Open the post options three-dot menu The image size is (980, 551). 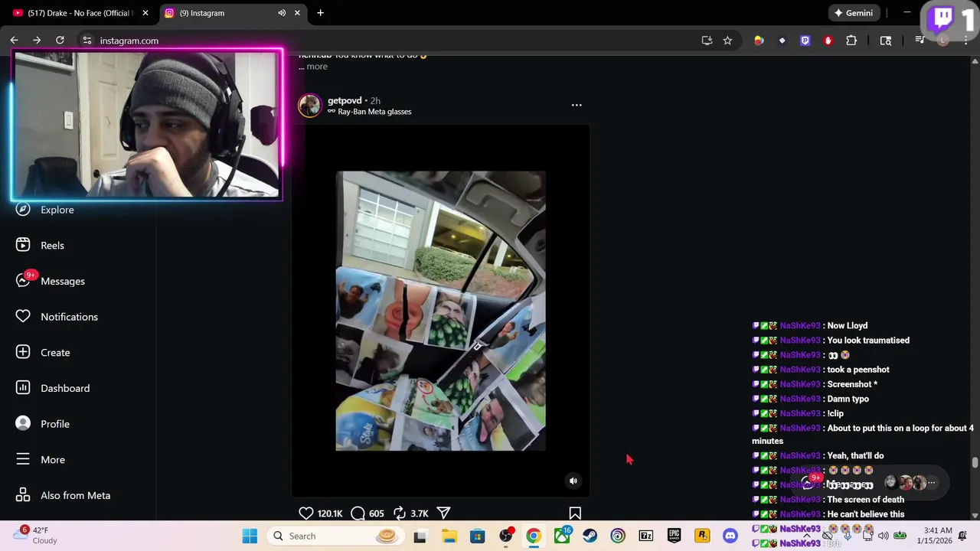[x=577, y=105]
